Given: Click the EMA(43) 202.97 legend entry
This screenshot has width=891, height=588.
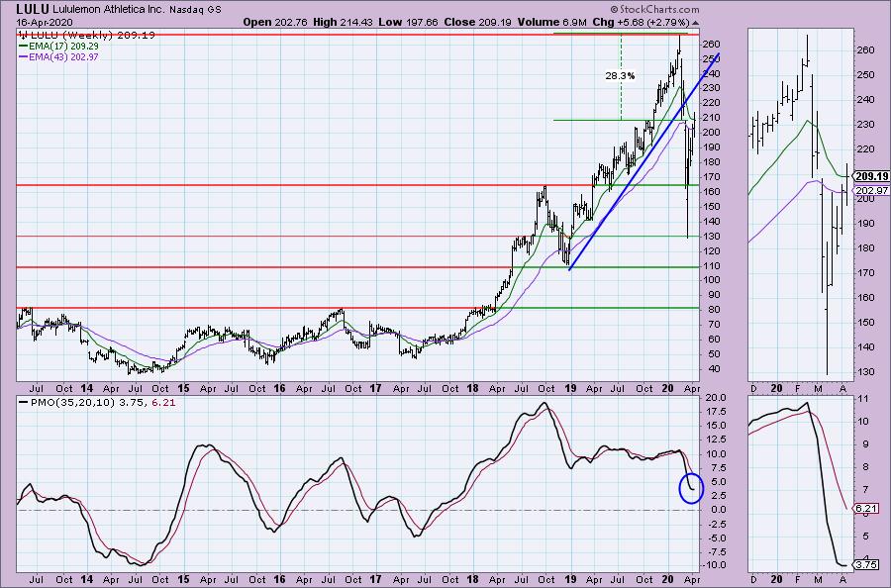Looking at the screenshot, I should [x=63, y=56].
